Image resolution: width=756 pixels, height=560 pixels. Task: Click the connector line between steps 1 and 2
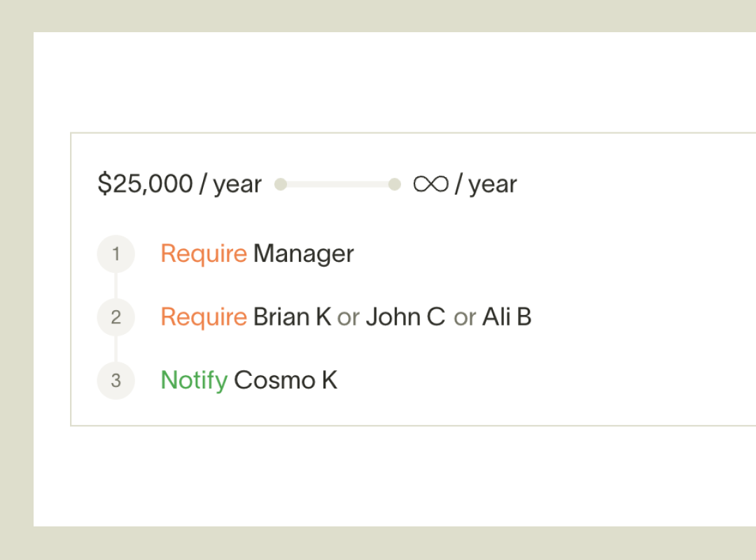point(115,285)
